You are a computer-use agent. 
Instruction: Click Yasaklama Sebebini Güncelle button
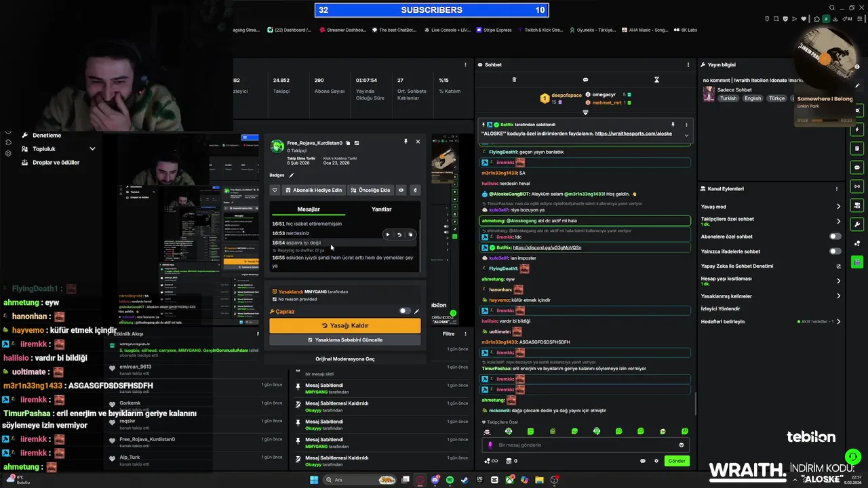click(x=345, y=340)
